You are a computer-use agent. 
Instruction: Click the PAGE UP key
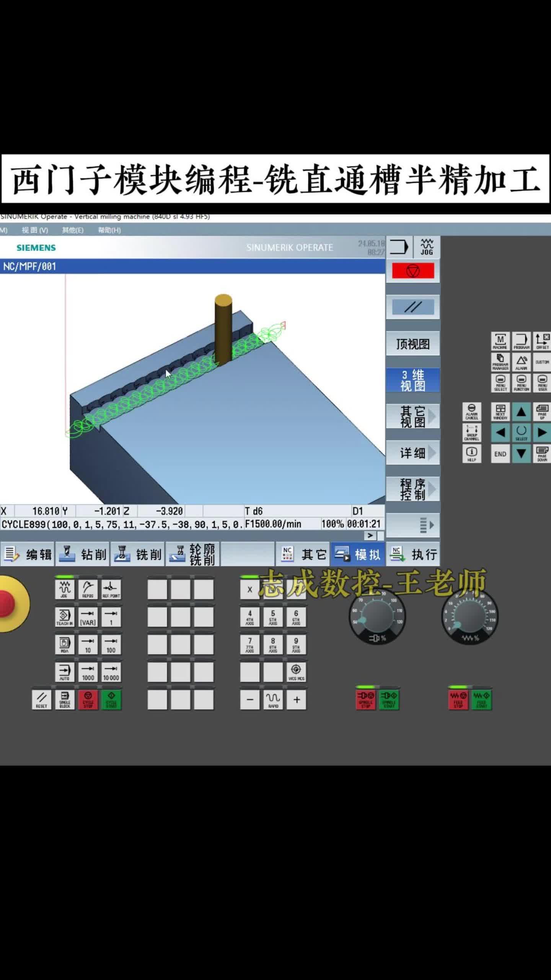click(542, 412)
